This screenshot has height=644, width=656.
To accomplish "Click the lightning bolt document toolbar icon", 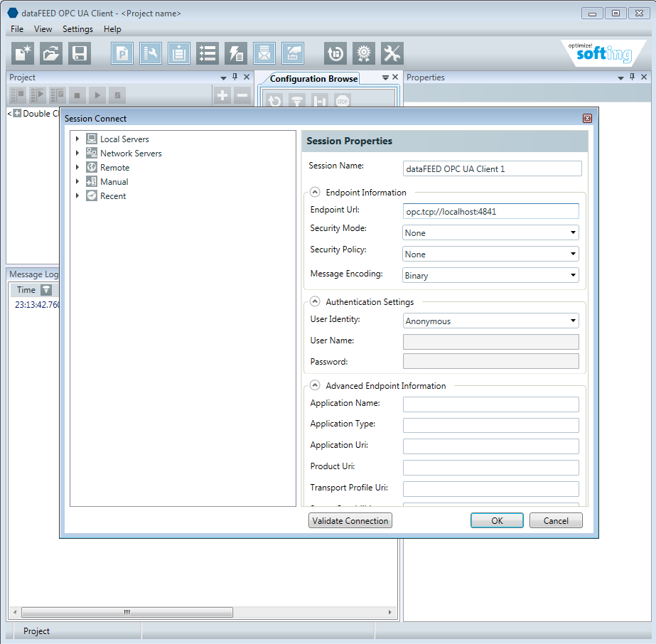I will (236, 53).
